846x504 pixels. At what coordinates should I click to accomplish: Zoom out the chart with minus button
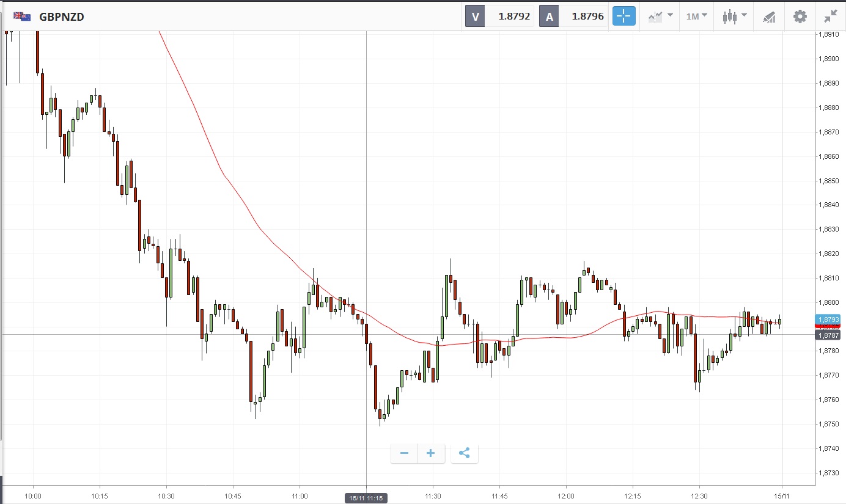pyautogui.click(x=404, y=453)
